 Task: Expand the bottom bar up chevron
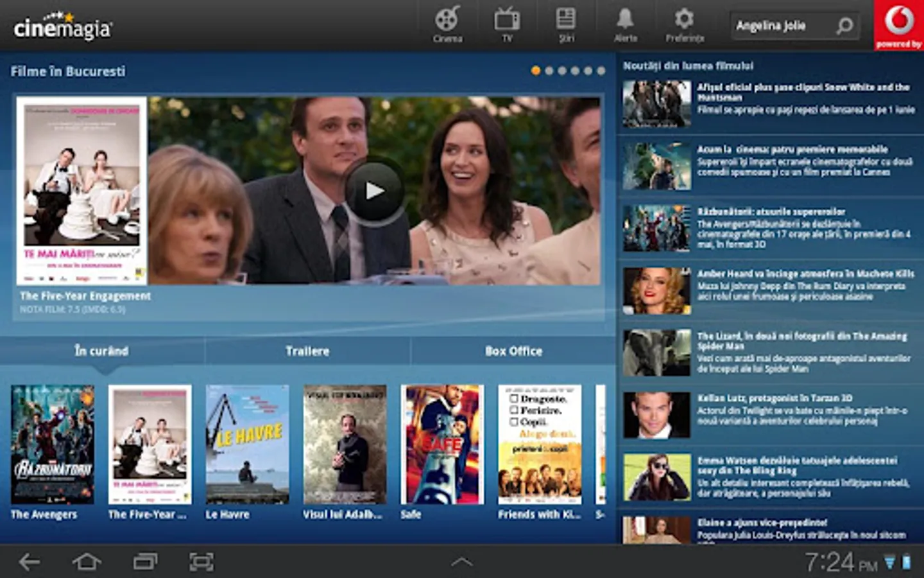[461, 562]
